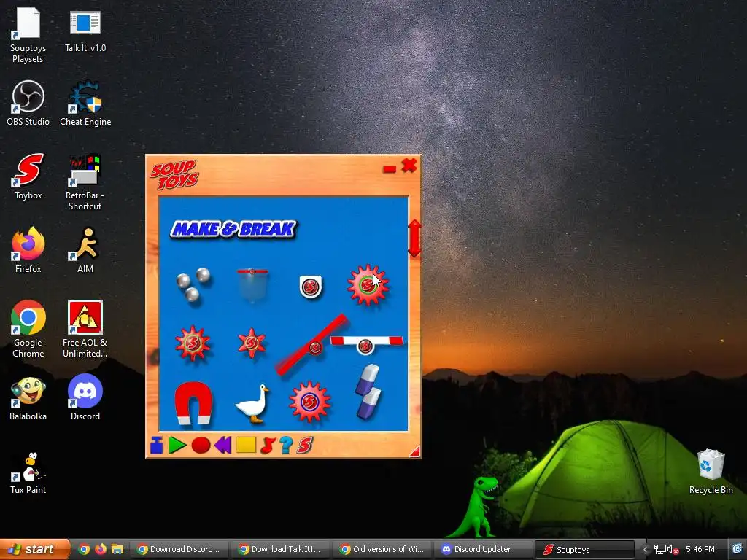Select the Balabolka desktop icon
This screenshot has width=747, height=560.
click(x=28, y=399)
